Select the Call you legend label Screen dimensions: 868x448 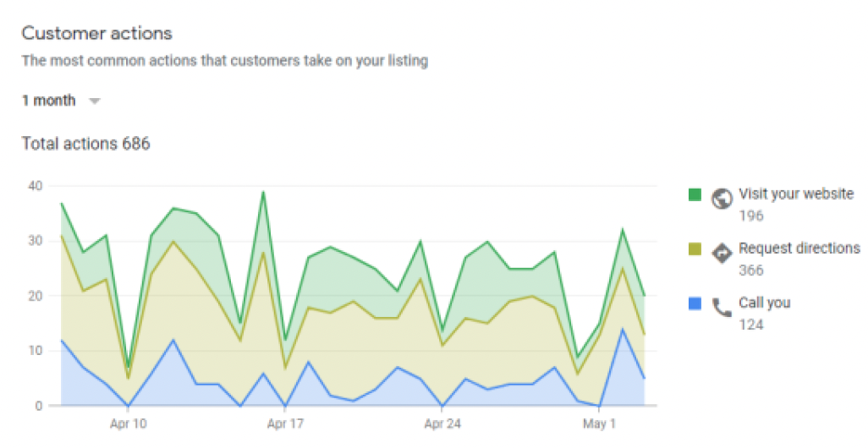coord(765,303)
